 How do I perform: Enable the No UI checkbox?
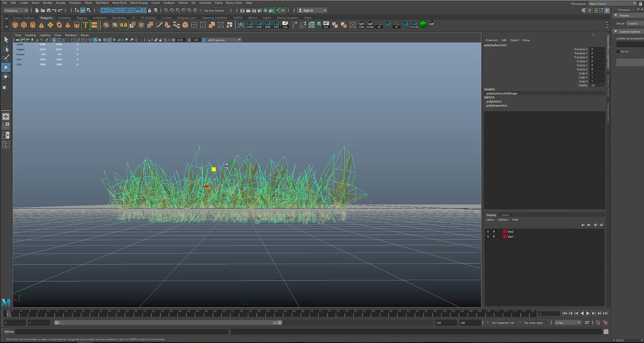[618, 52]
